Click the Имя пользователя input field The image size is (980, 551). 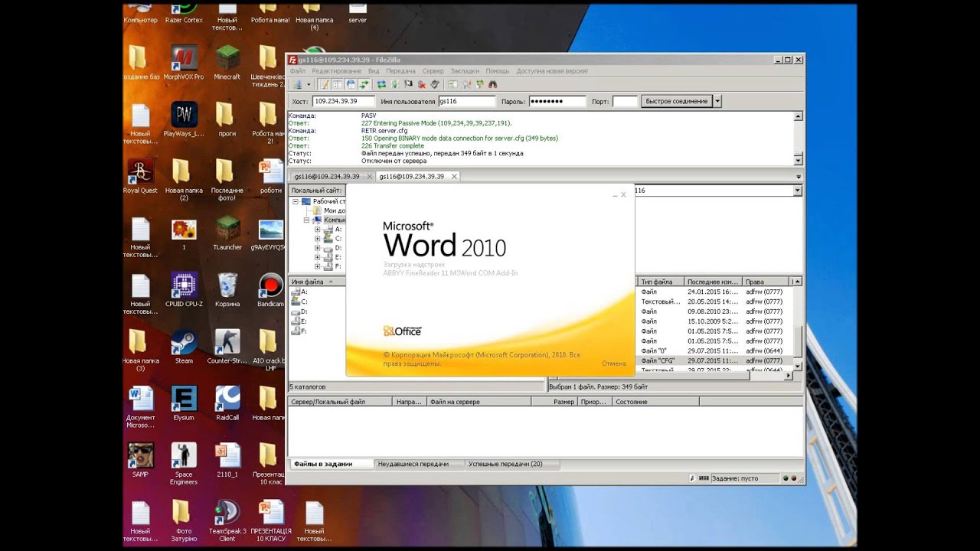pos(466,101)
